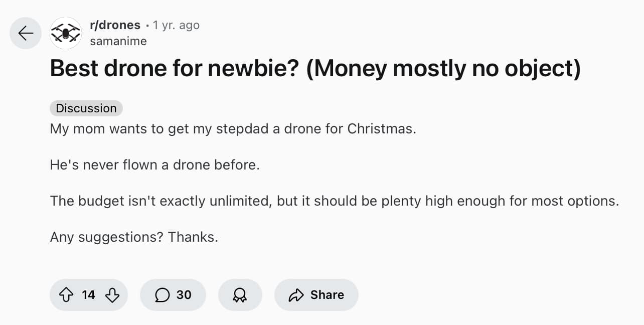Viewport: 644px width, 325px height.
Task: Toggle the downvote arrow on
Action: point(111,295)
